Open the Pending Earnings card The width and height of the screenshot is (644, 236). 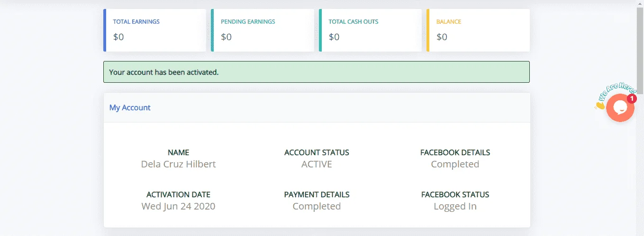(263, 30)
